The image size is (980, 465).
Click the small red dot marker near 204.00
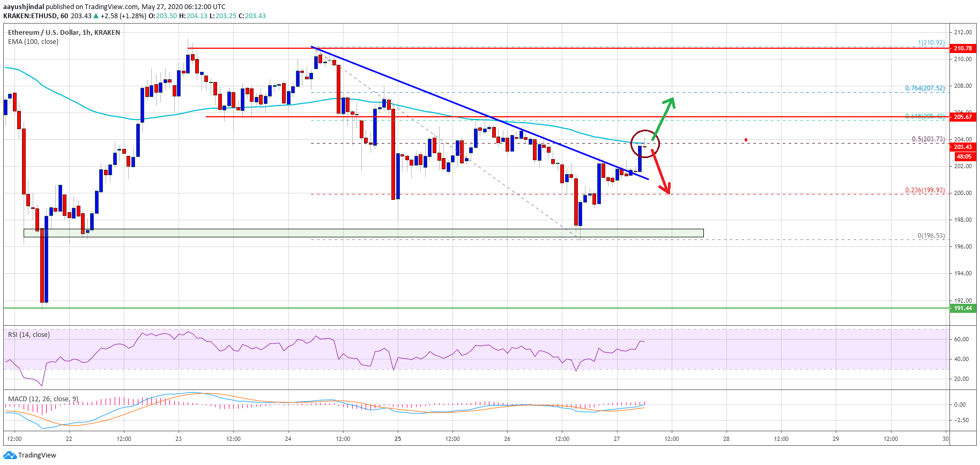point(746,140)
